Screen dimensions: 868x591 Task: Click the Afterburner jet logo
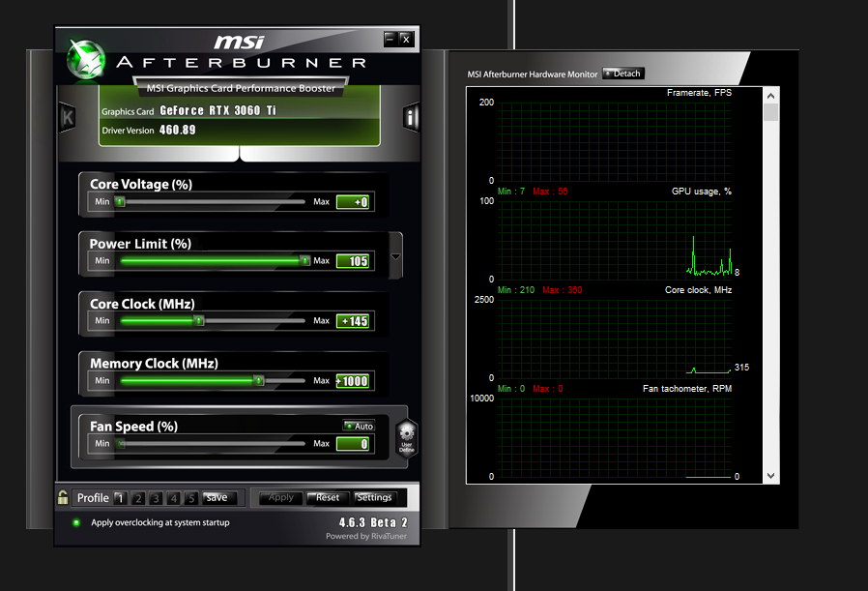pyautogui.click(x=86, y=59)
